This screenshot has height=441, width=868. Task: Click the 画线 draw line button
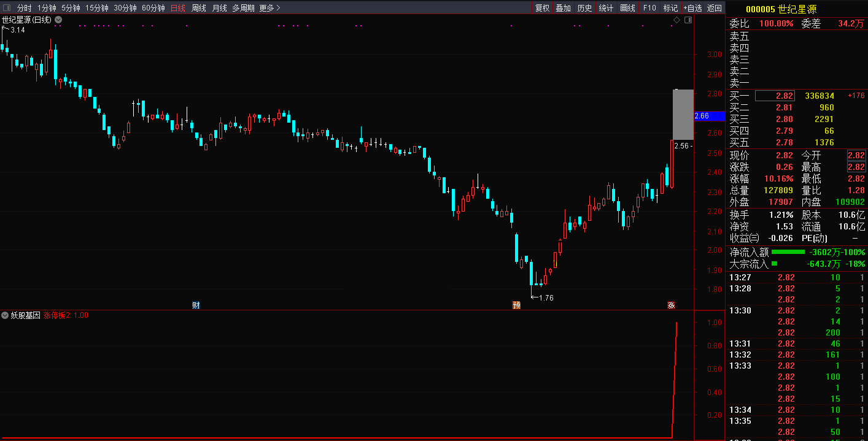click(x=627, y=8)
